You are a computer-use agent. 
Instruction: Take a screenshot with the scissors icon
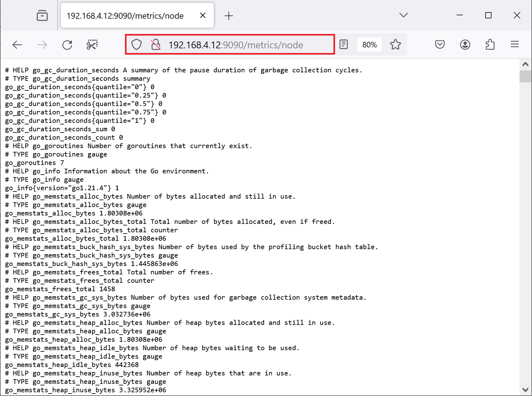pyautogui.click(x=92, y=45)
